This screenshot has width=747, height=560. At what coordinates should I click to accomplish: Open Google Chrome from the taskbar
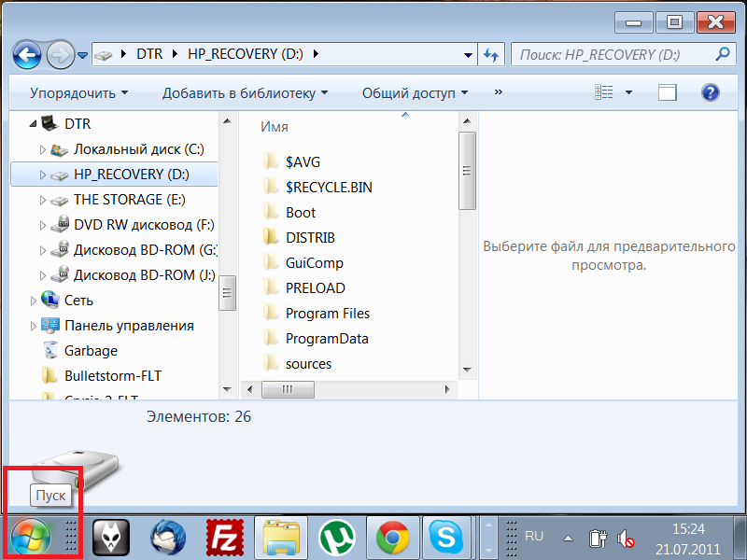click(x=392, y=538)
